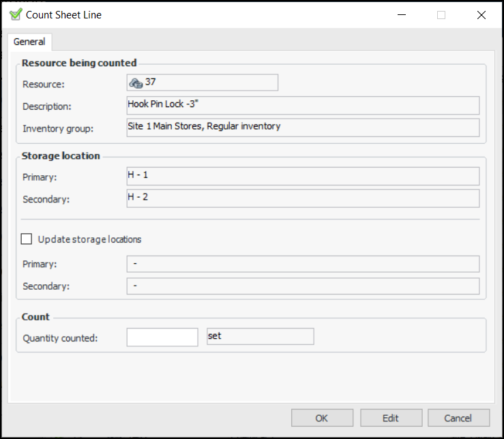Close the Count Sheet Line window
Viewport: 504px width, 439px height.
[481, 15]
